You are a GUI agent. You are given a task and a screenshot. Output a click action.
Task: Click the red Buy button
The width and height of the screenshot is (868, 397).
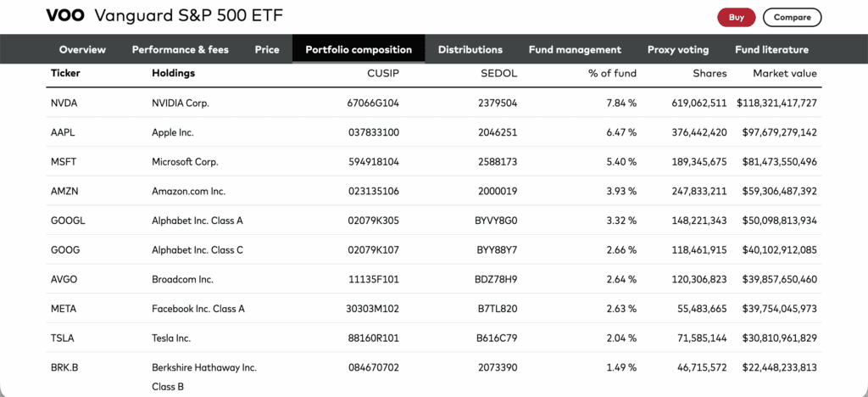[737, 17]
